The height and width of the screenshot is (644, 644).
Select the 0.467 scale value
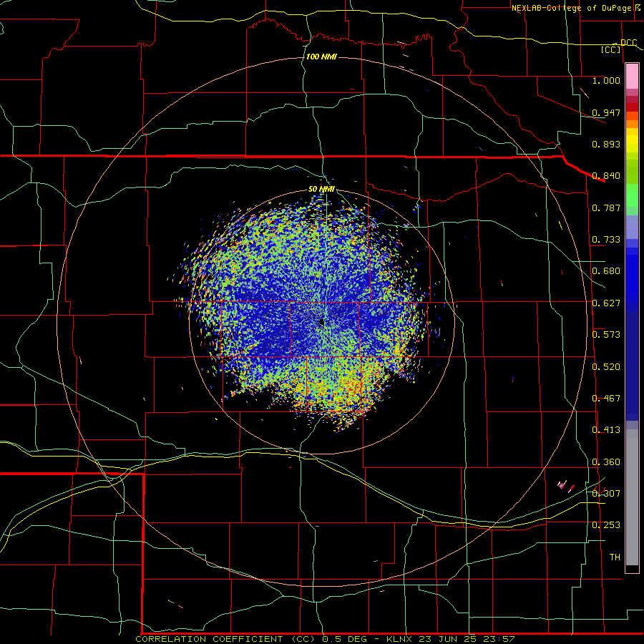606,399
